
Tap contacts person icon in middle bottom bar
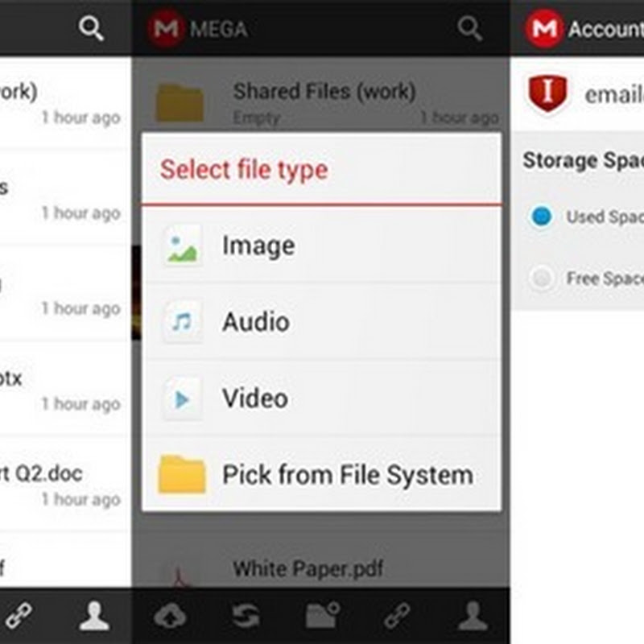click(x=473, y=616)
